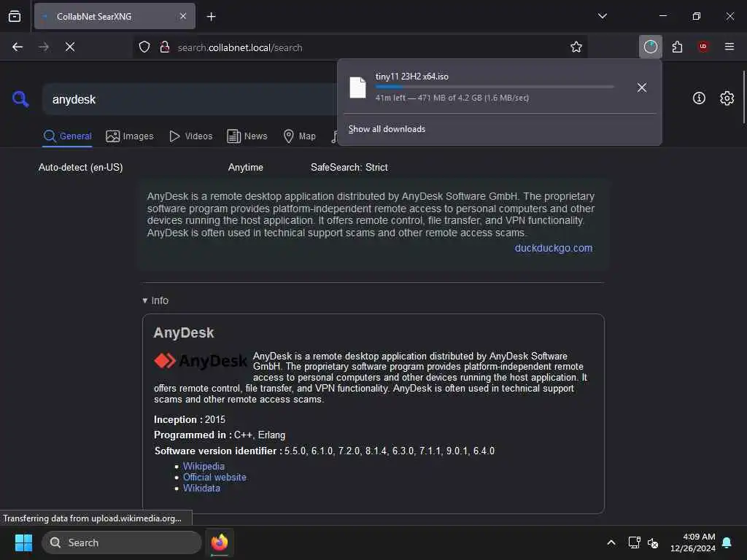Switch to the Videos tab
The height and width of the screenshot is (560, 747).
click(190, 136)
